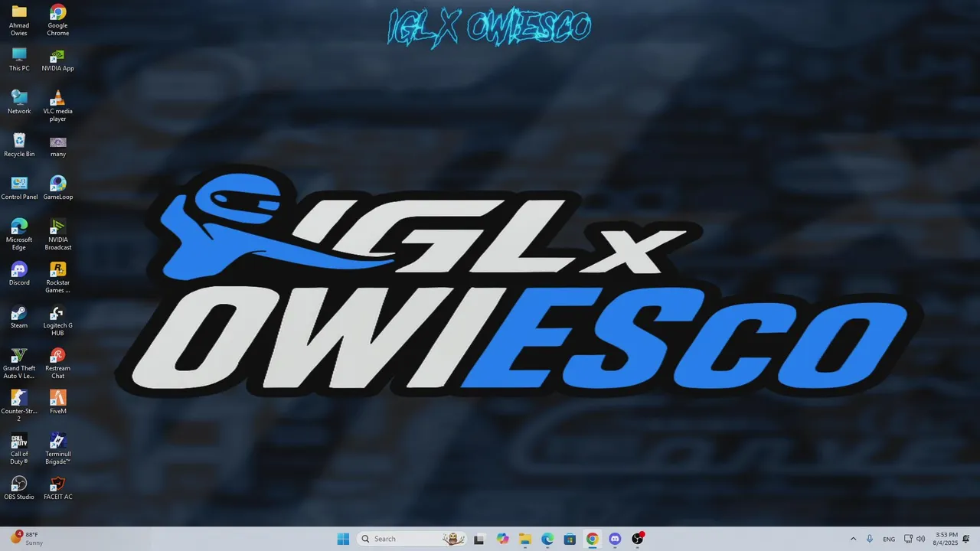Open network and volume quick settings
980x551 pixels.
(x=914, y=539)
